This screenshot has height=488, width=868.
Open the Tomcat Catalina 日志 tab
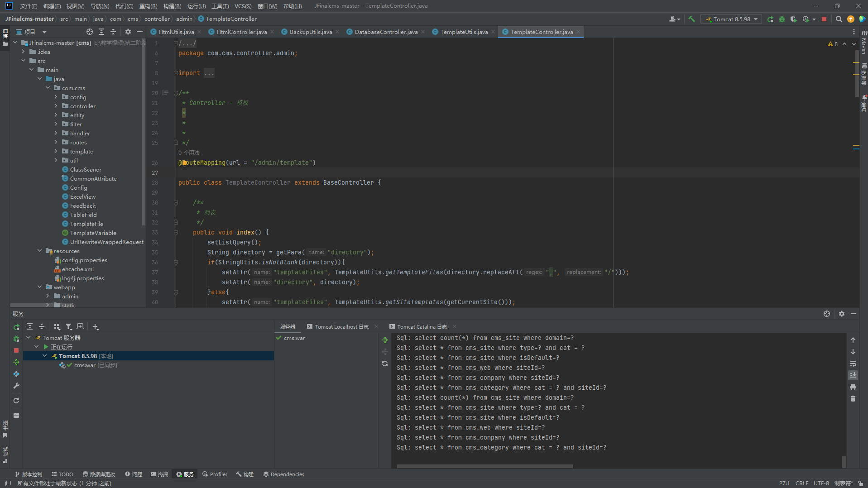tap(422, 326)
